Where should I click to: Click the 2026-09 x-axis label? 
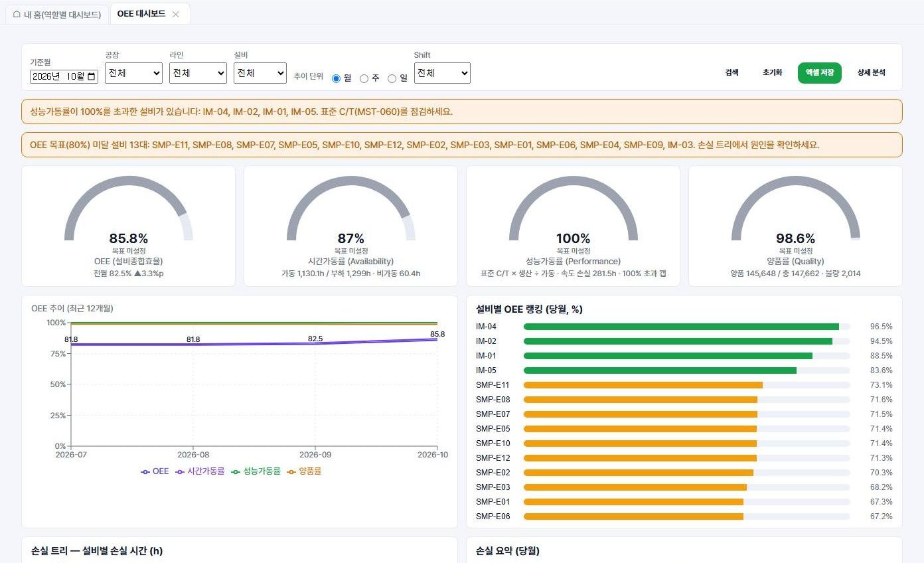point(315,455)
